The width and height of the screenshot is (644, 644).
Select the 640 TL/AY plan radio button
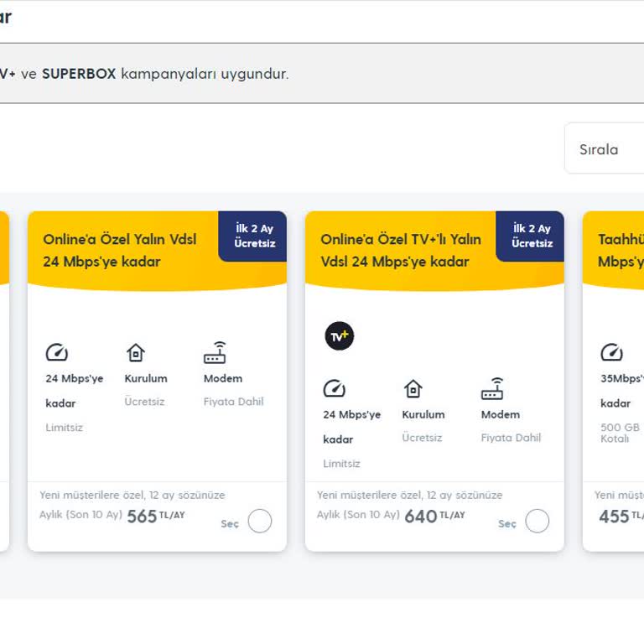(x=538, y=522)
